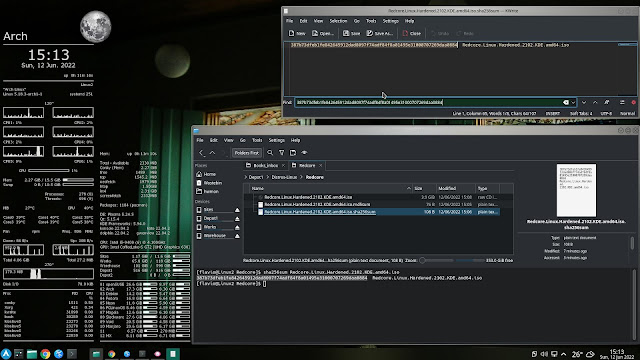Image resolution: width=640 pixels, height=360 pixels.
Task: Save the document in KWrite
Action: (x=351, y=33)
